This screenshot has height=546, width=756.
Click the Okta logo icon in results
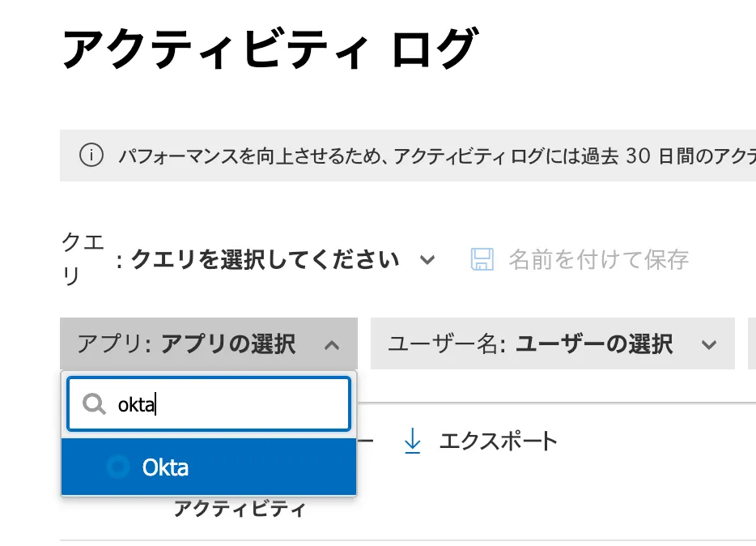click(118, 467)
